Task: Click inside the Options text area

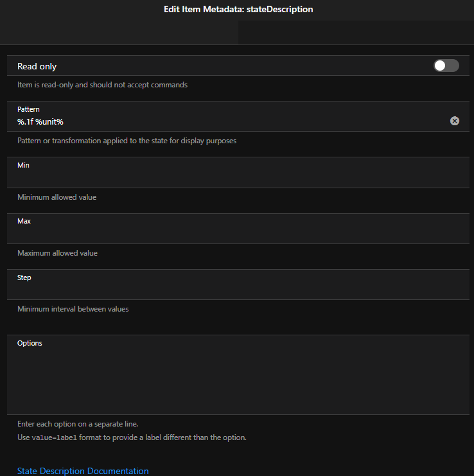Action: (236, 380)
